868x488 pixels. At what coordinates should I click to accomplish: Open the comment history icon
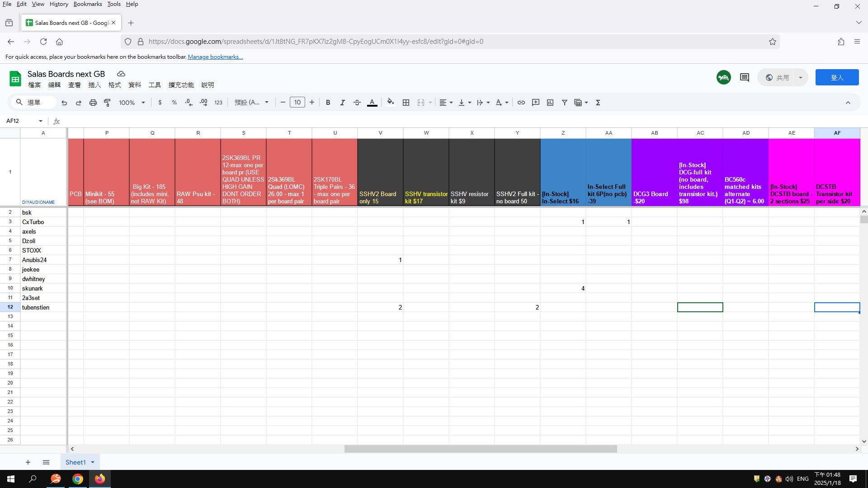pos(745,77)
